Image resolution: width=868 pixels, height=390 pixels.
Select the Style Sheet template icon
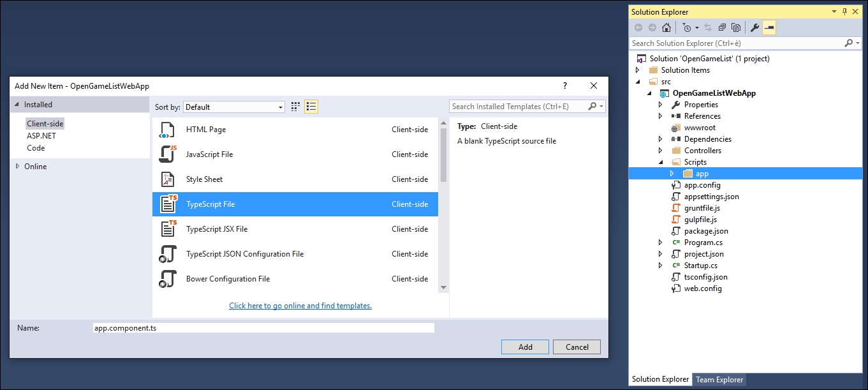pos(167,179)
